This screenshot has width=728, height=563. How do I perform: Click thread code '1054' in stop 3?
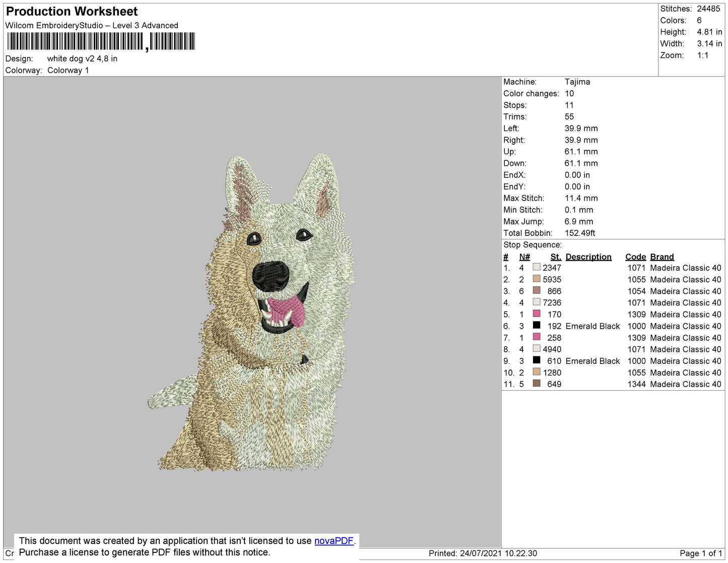[636, 291]
